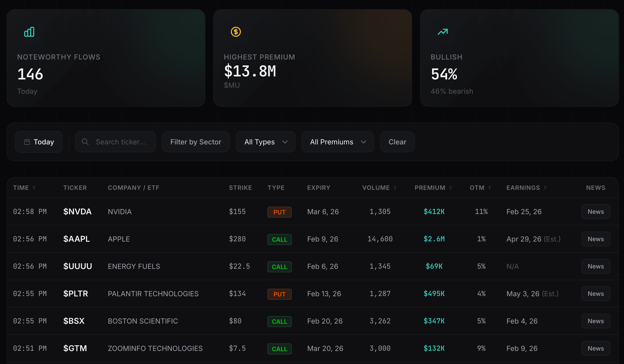Toggle the CALL badge on the $GTM row
This screenshot has width=624, height=364.
point(279,349)
